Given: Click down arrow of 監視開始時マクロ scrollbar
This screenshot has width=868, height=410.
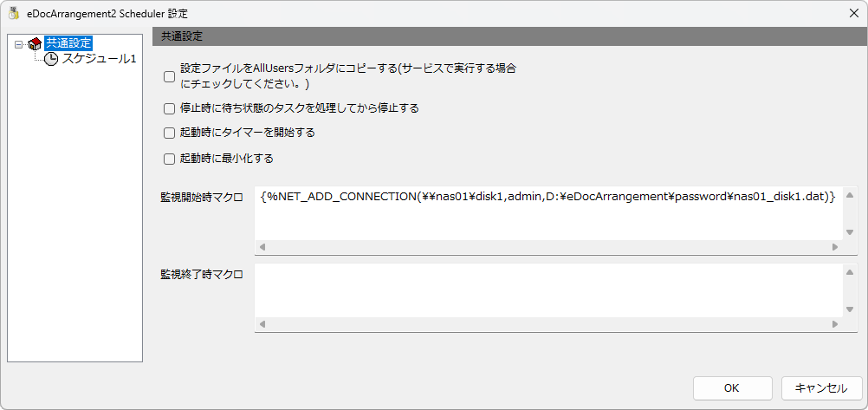Looking at the screenshot, I should [x=850, y=232].
